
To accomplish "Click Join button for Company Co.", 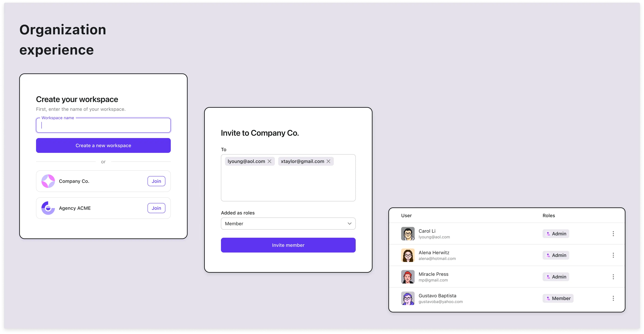I will click(156, 181).
